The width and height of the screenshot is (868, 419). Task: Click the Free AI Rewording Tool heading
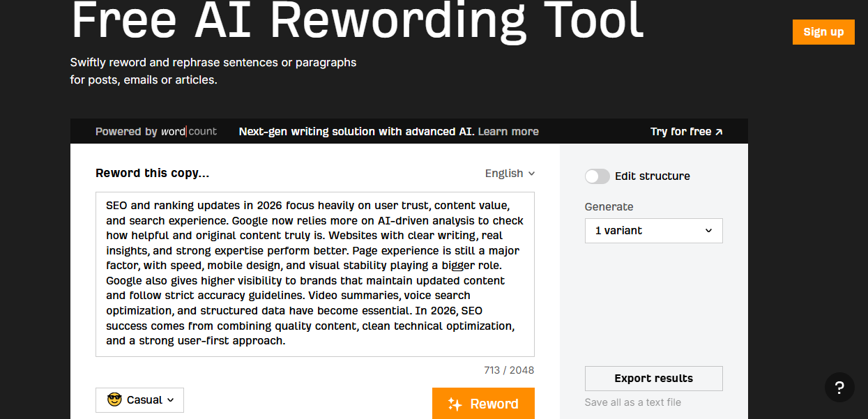[357, 21]
